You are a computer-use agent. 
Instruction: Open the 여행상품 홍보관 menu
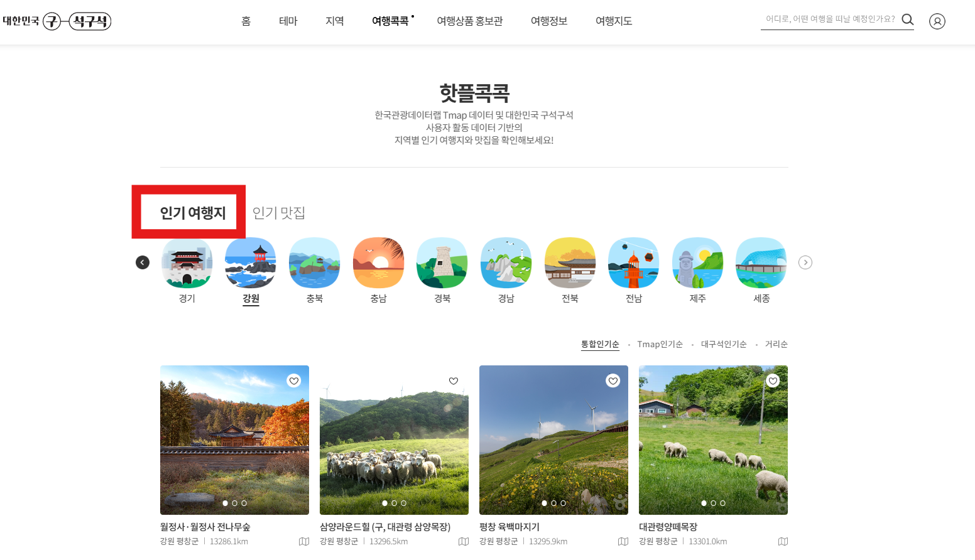[470, 21]
